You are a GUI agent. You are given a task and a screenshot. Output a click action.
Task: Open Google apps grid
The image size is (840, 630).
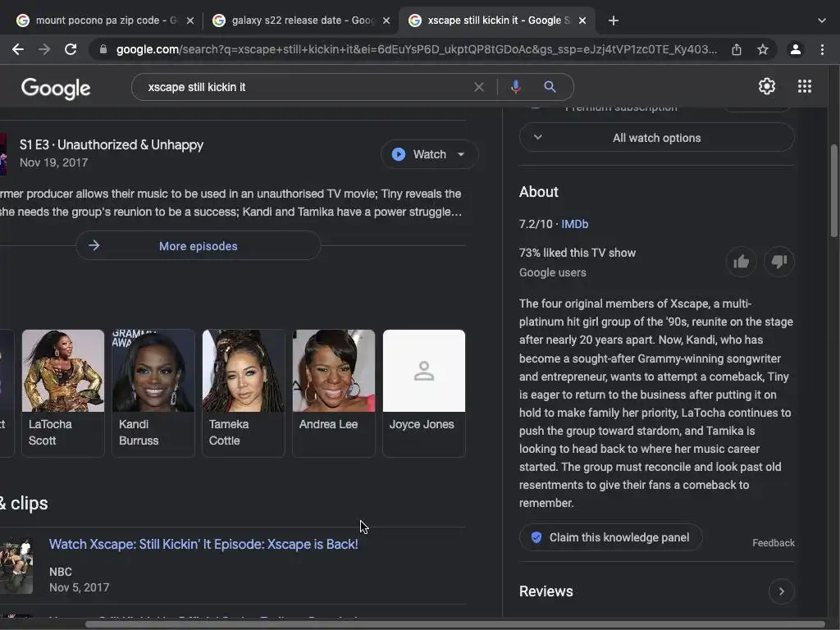[805, 86]
